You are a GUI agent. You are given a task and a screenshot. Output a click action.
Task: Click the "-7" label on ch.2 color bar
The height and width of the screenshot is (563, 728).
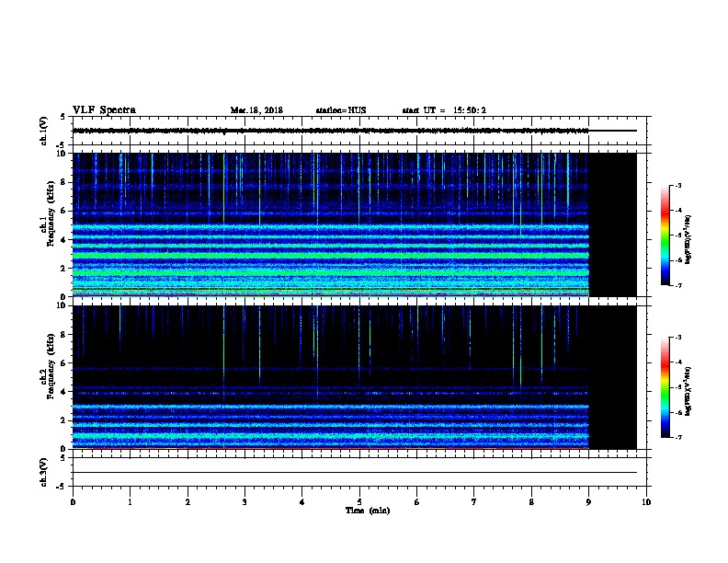[677, 437]
